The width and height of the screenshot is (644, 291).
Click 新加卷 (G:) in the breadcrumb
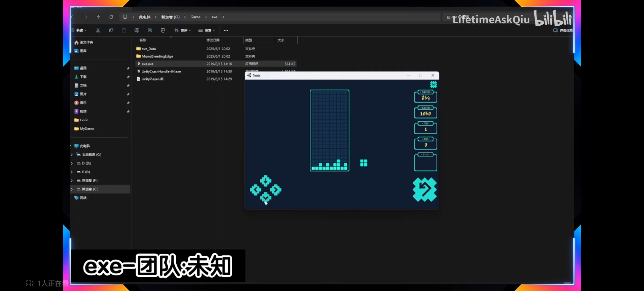tap(170, 17)
